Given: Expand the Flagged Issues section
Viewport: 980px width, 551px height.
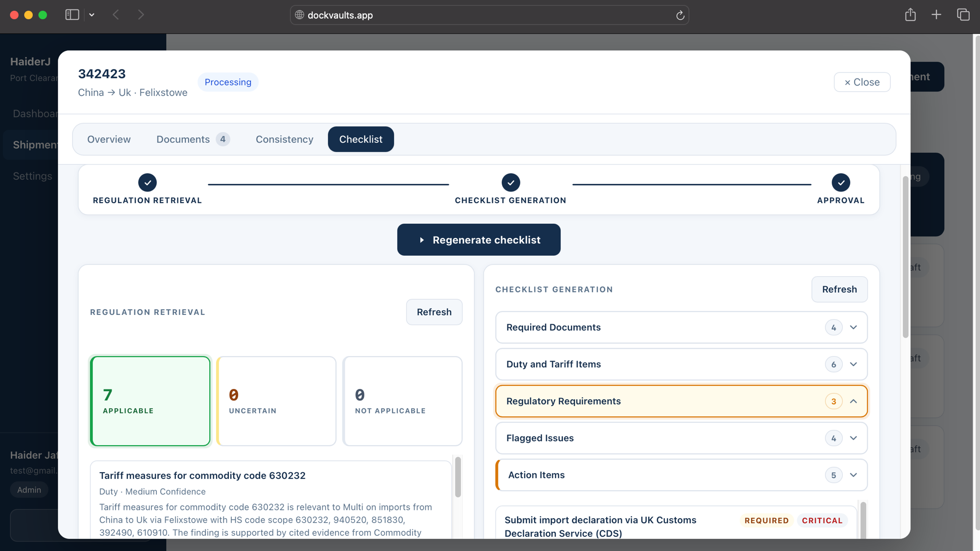Looking at the screenshot, I should pyautogui.click(x=681, y=438).
